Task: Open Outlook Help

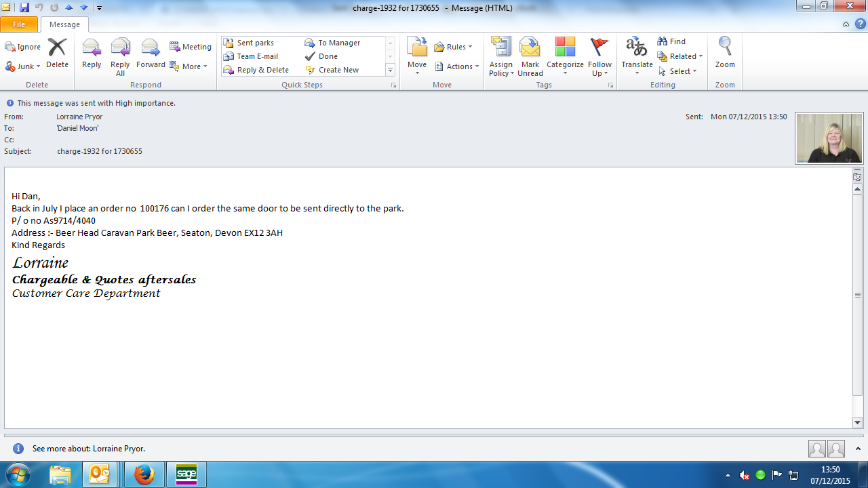Action: [860, 24]
